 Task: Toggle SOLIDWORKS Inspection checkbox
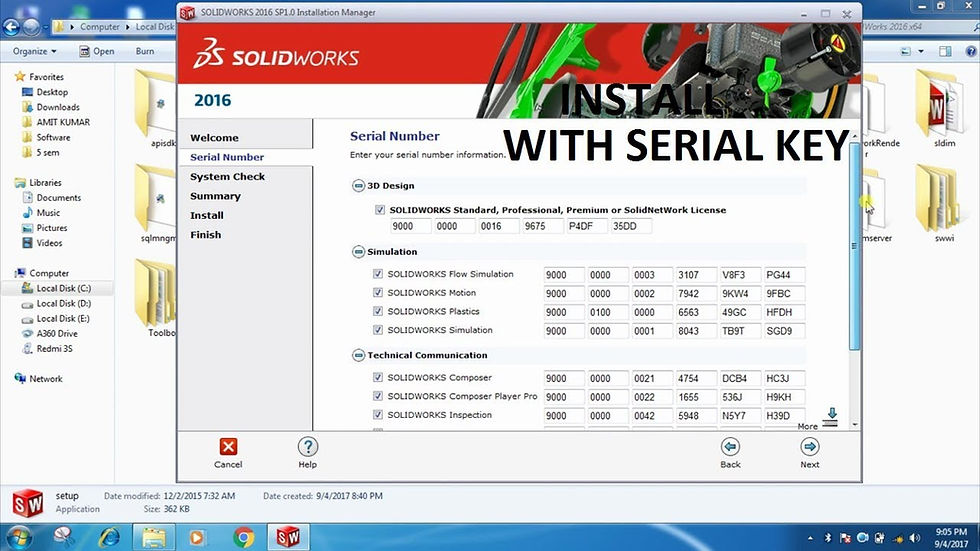pyautogui.click(x=378, y=415)
